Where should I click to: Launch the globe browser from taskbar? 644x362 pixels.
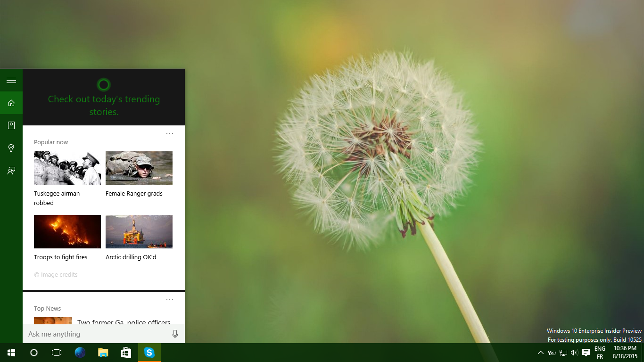(x=80, y=353)
